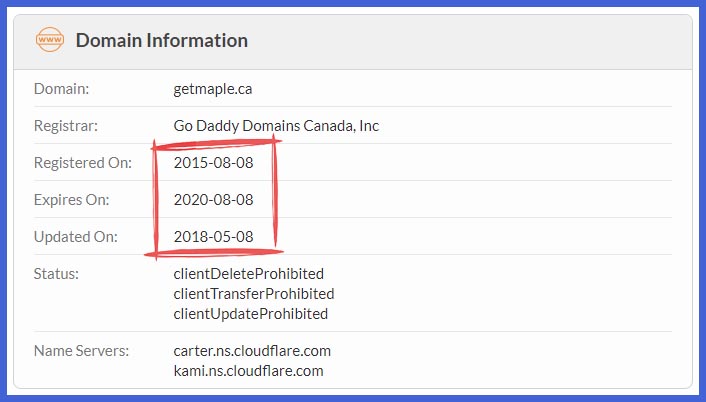
Task: Select the getmaple.ca domain value
Action: [x=213, y=89]
